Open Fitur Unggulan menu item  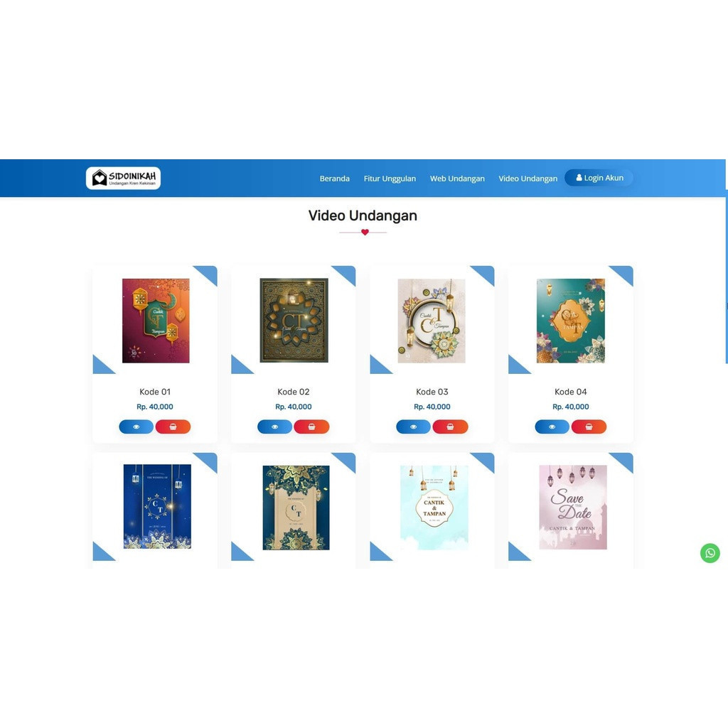390,178
